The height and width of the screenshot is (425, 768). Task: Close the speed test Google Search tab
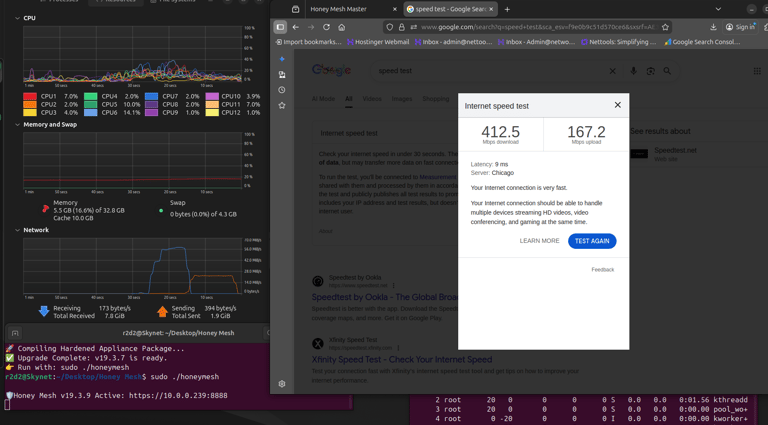[x=491, y=9]
